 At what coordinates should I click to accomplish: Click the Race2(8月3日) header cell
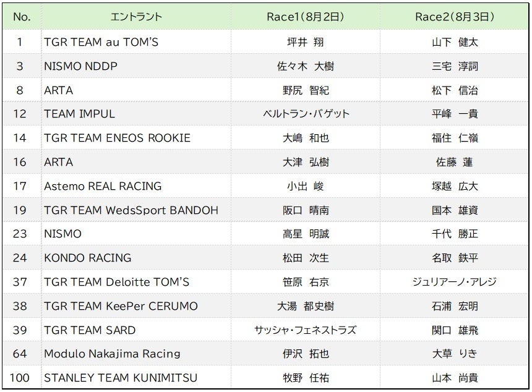pyautogui.click(x=454, y=17)
